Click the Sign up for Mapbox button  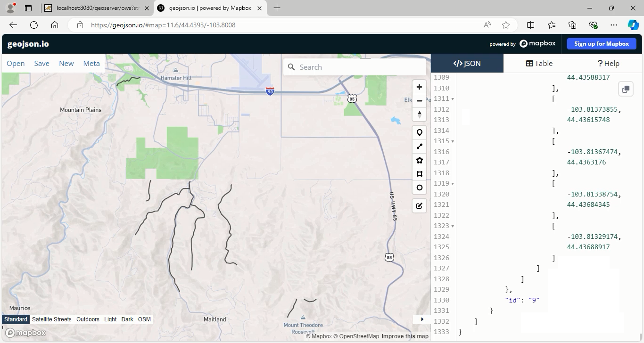pos(601,44)
